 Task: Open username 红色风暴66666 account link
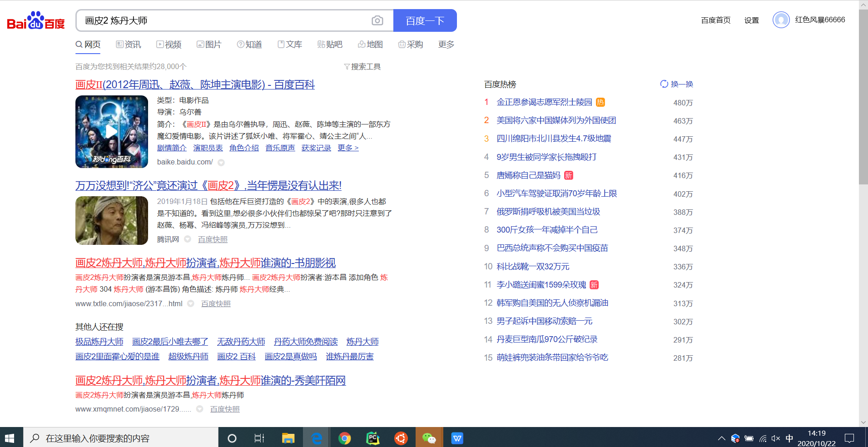click(820, 20)
